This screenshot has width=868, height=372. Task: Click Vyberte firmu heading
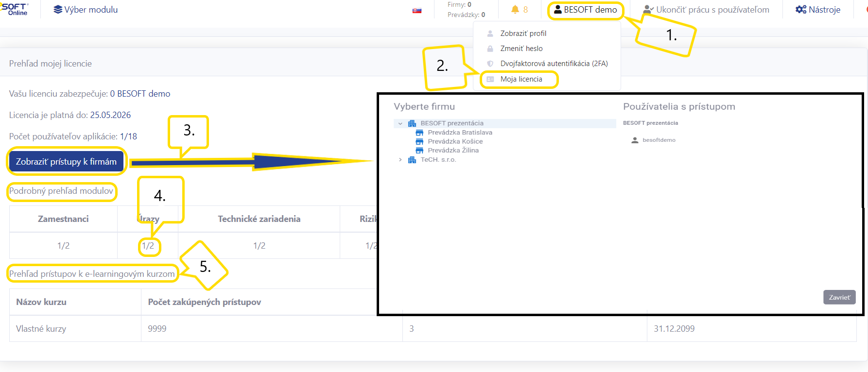point(424,107)
